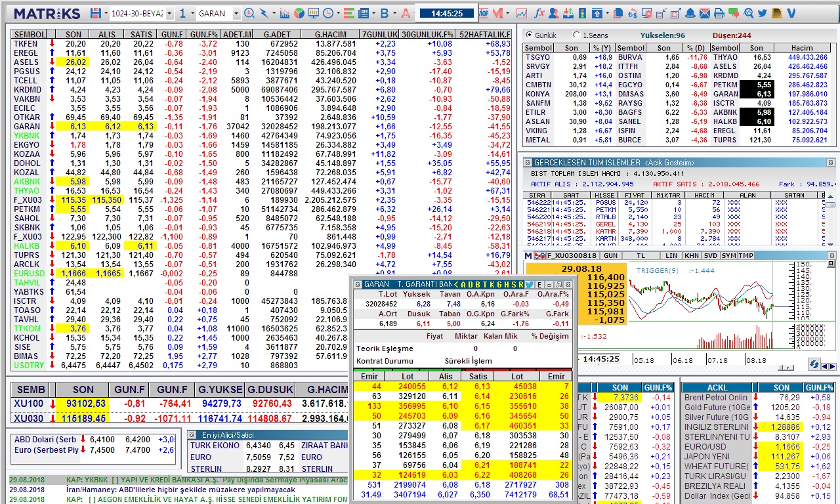Select the LIN chart tab
This screenshot has height=504, width=840.
pyautogui.click(x=671, y=255)
